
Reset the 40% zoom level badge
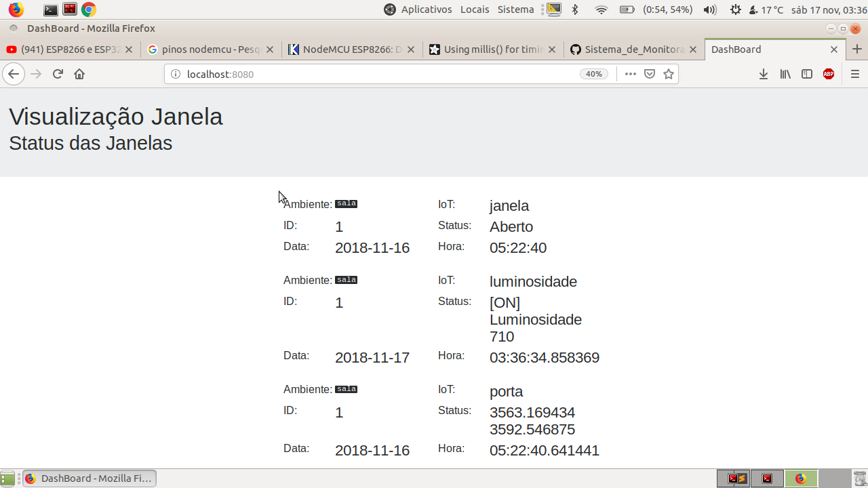coord(594,74)
